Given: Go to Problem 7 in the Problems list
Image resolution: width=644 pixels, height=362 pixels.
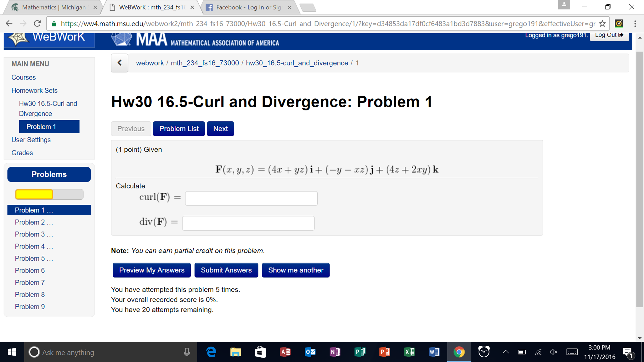Looking at the screenshot, I should tap(30, 283).
